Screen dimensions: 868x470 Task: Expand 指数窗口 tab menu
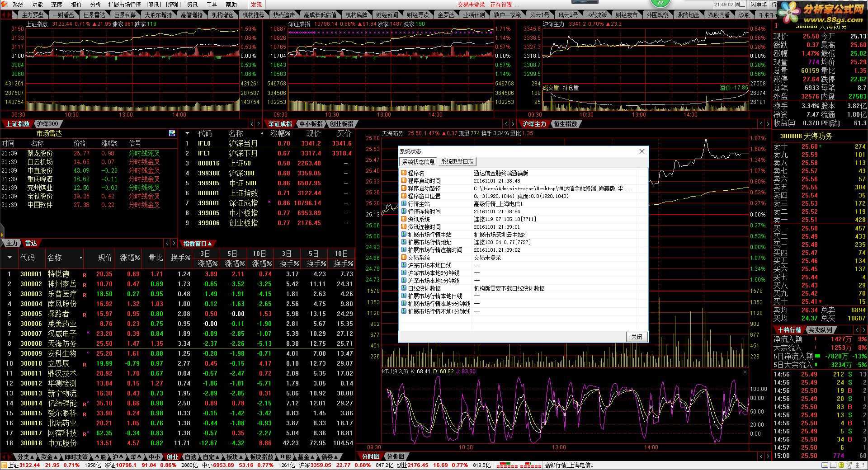[198, 243]
